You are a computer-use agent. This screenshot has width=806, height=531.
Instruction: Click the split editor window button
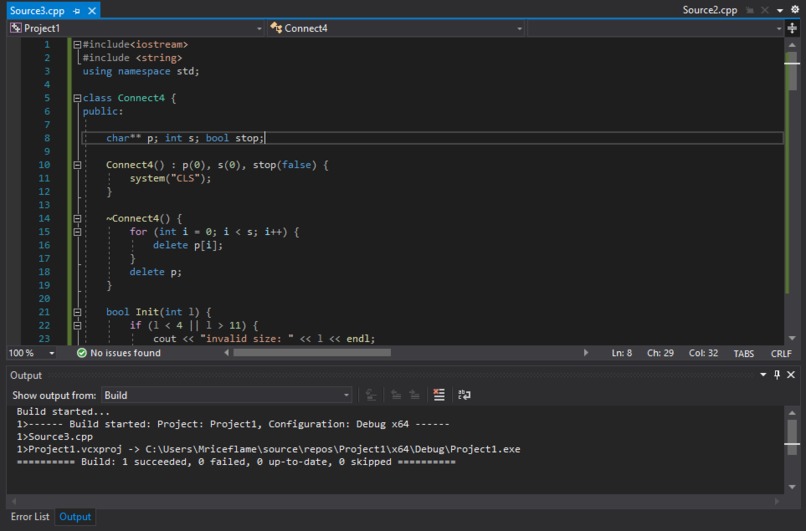point(793,28)
